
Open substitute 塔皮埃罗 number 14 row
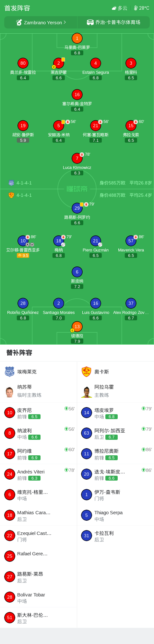(x=115, y=413)
